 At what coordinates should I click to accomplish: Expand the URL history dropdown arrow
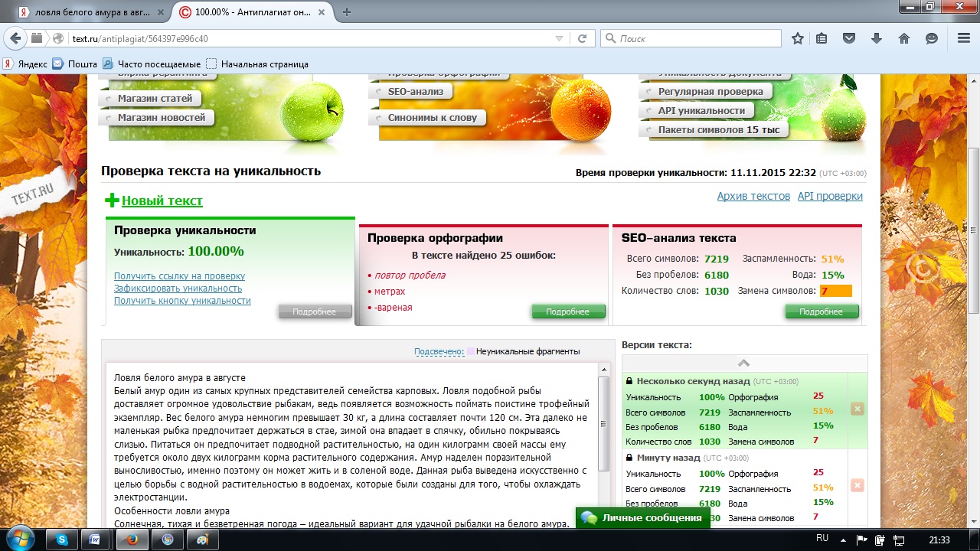[x=559, y=38]
